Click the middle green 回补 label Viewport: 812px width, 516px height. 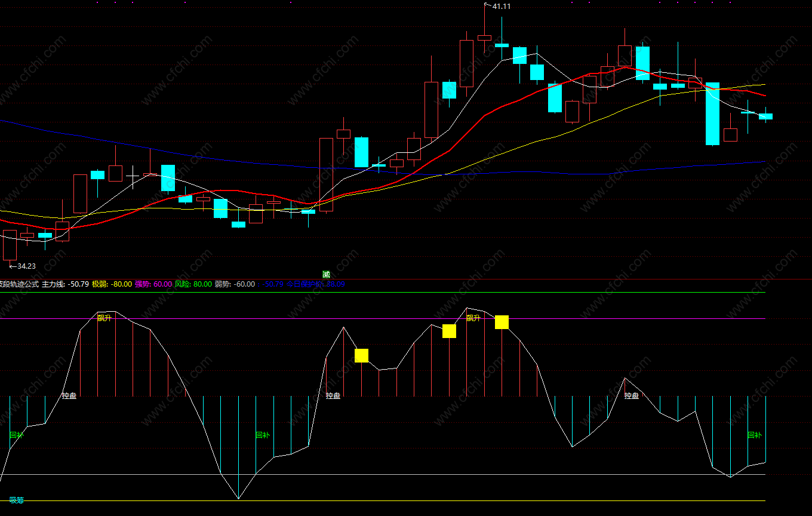[263, 435]
